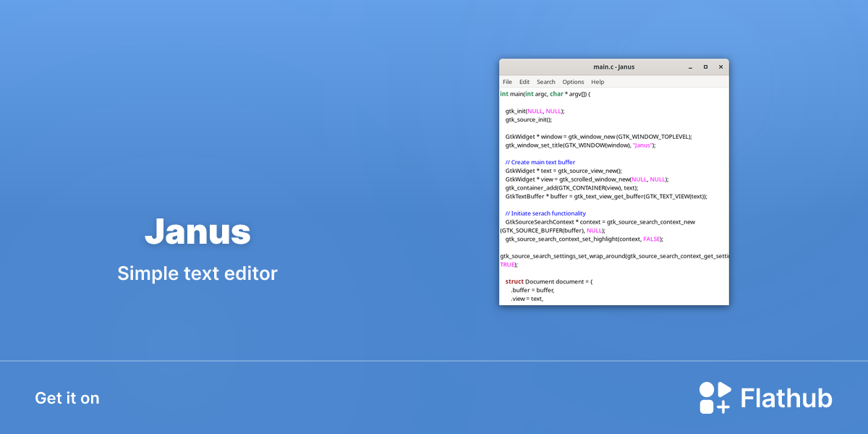868x434 pixels.
Task: Open the Help menu
Action: point(597,82)
